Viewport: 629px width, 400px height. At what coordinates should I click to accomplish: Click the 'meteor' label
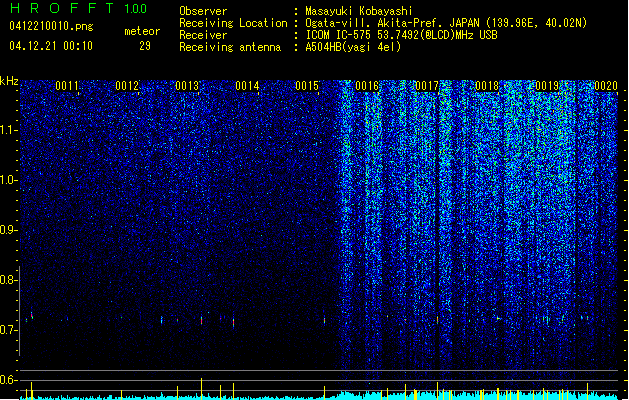click(142, 31)
